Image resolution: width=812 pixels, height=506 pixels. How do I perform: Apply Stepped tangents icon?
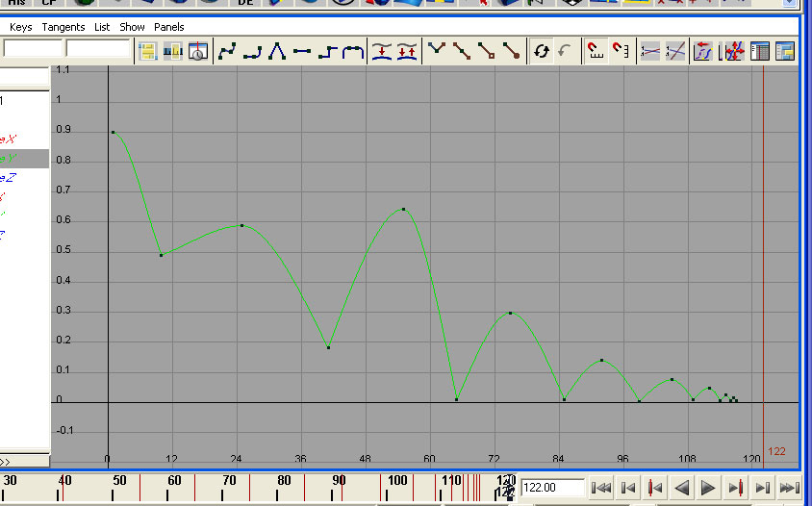327,51
